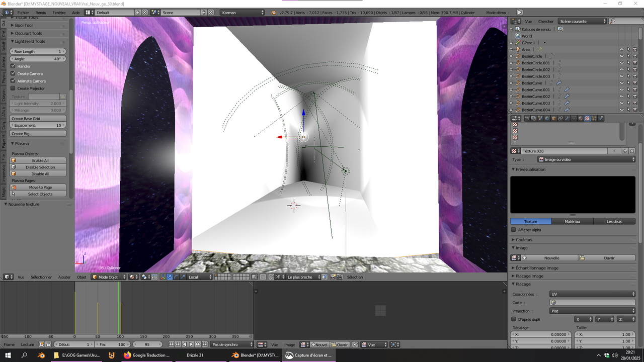644x362 pixels.
Task: Click the outliner search magnifier icon
Action: [x=612, y=21]
